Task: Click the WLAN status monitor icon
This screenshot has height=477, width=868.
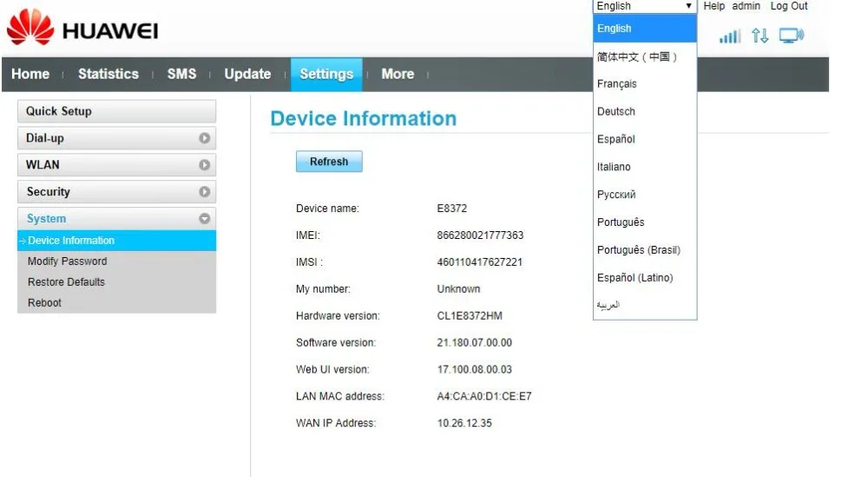Action: [x=792, y=36]
